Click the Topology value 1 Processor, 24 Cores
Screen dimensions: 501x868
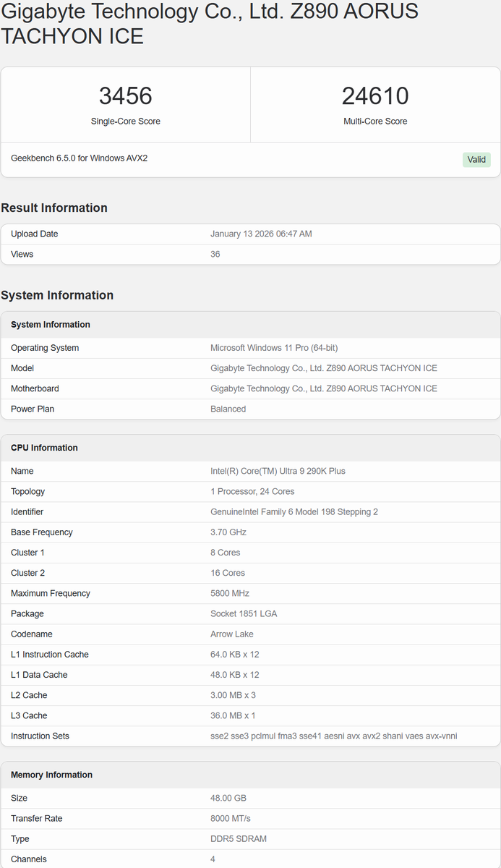[252, 492]
